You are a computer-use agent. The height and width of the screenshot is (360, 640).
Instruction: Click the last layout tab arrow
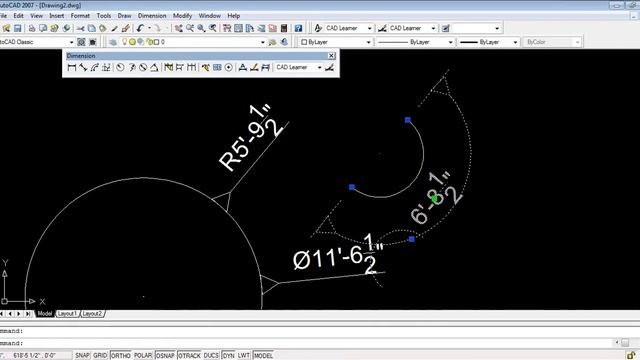28,313
